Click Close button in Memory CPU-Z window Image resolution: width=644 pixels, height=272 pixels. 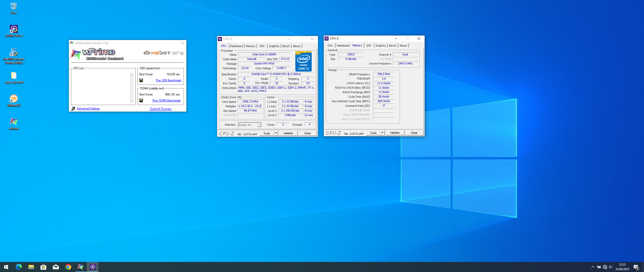414,133
